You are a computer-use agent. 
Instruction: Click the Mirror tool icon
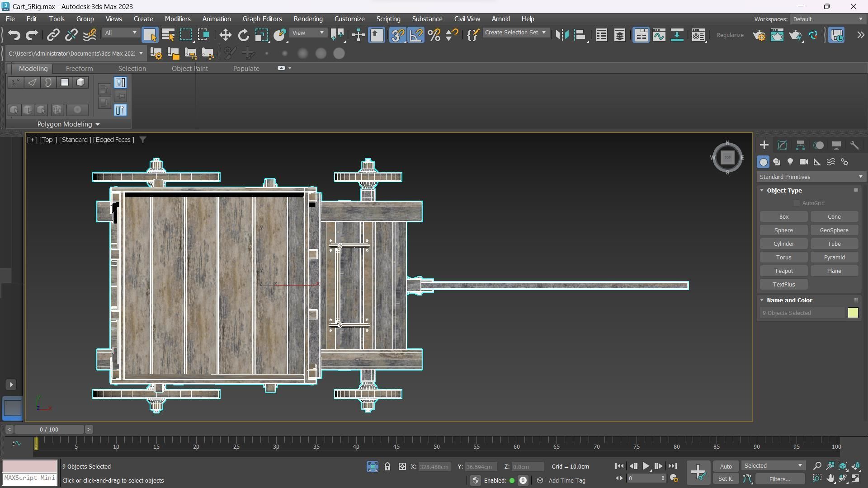pyautogui.click(x=562, y=35)
